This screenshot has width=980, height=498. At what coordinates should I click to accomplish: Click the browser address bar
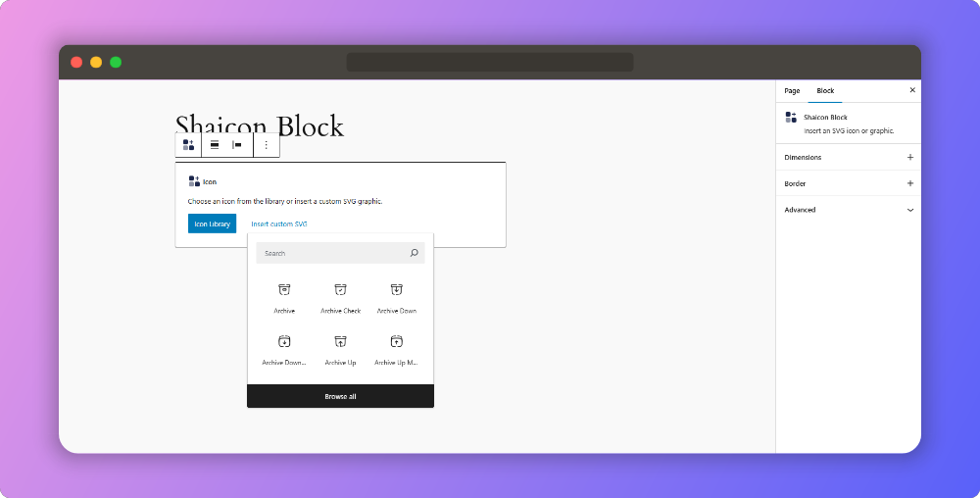click(x=490, y=63)
